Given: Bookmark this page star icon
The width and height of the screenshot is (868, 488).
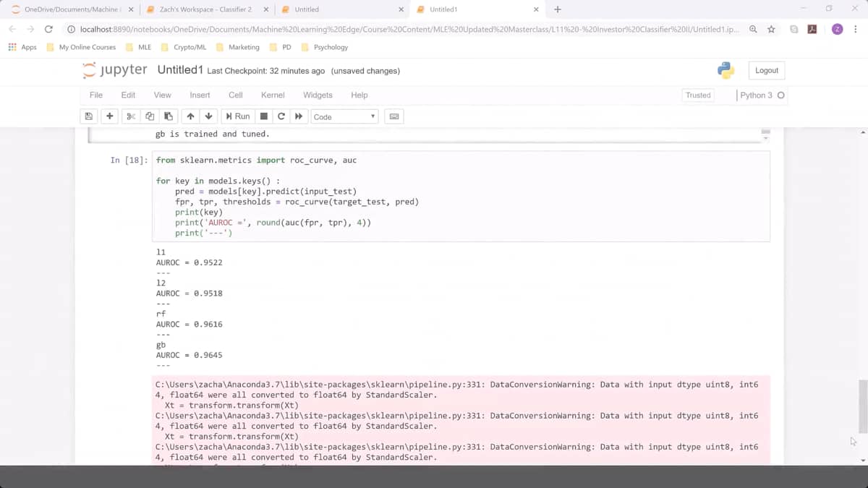Looking at the screenshot, I should 771,29.
